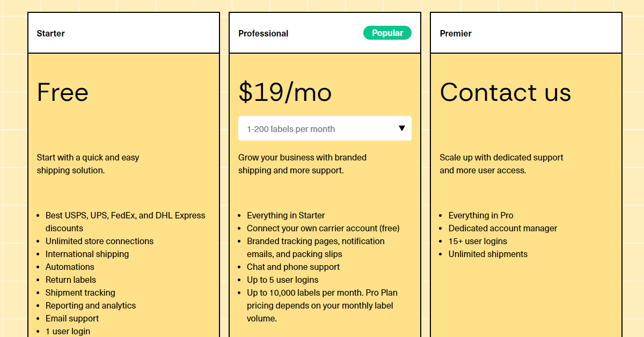Select the Starter plan header

coord(50,33)
